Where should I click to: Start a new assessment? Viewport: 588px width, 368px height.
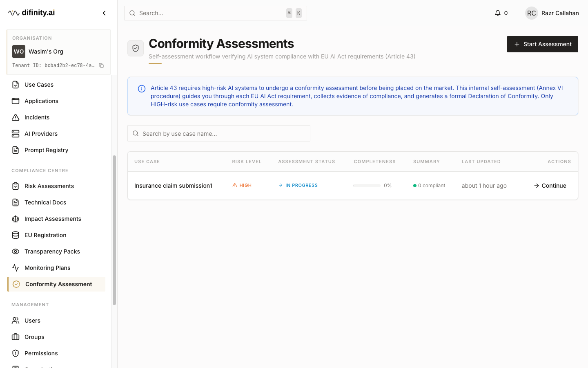[542, 44]
